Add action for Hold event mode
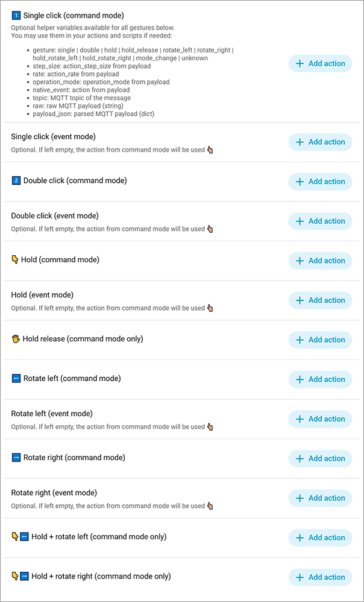 (320, 300)
